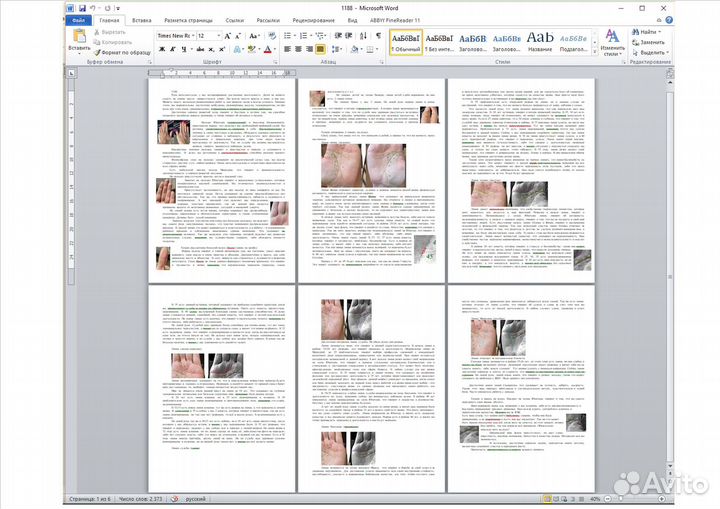The image size is (720, 509).
Task: Open the Файл menu button
Action: (x=78, y=19)
